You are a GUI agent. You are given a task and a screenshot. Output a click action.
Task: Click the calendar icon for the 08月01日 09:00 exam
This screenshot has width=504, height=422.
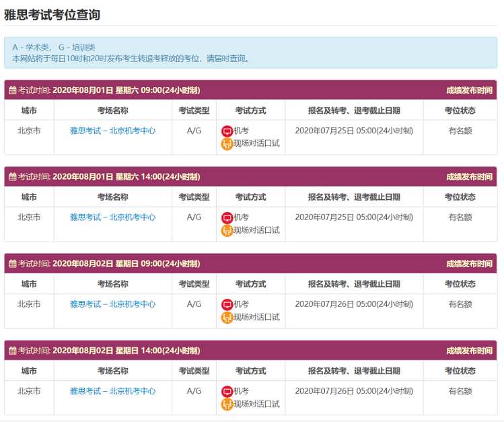coord(12,90)
